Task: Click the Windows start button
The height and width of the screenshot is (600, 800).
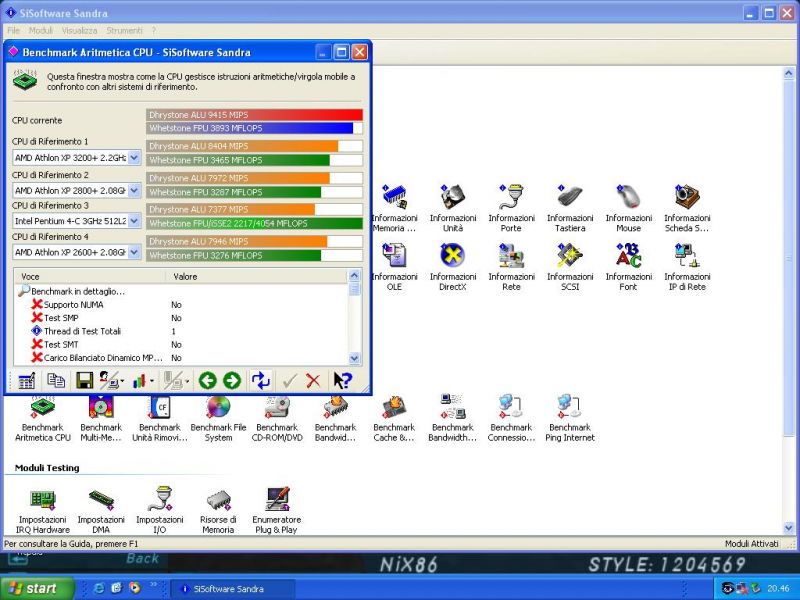Action: click(x=35, y=588)
